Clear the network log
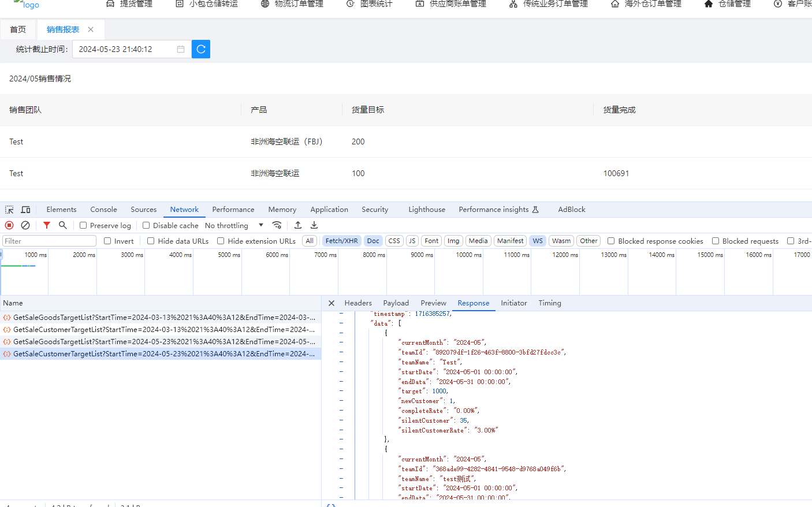 [x=25, y=225]
